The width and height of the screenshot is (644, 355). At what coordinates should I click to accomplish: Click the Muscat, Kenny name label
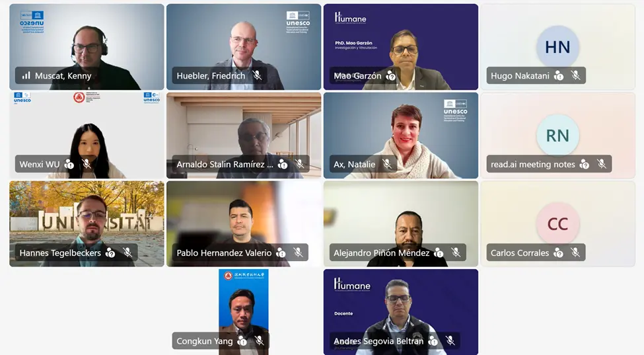[63, 75]
